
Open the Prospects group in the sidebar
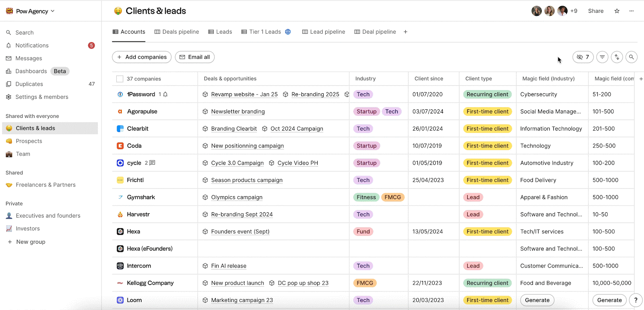pos(29,141)
